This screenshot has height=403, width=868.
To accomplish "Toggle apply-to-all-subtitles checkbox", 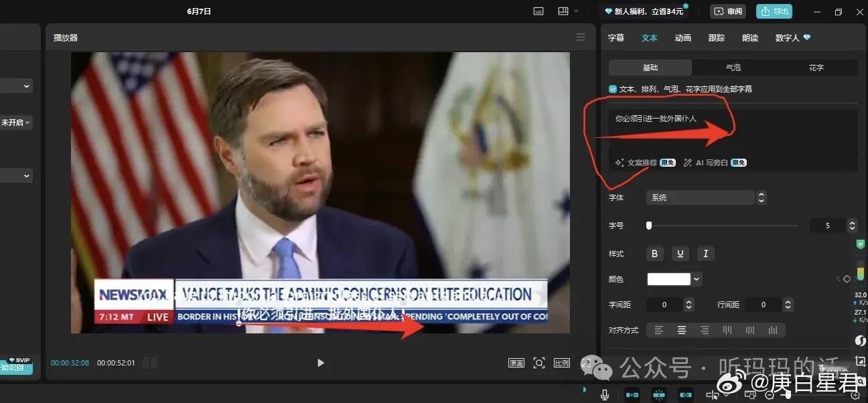I will click(613, 89).
